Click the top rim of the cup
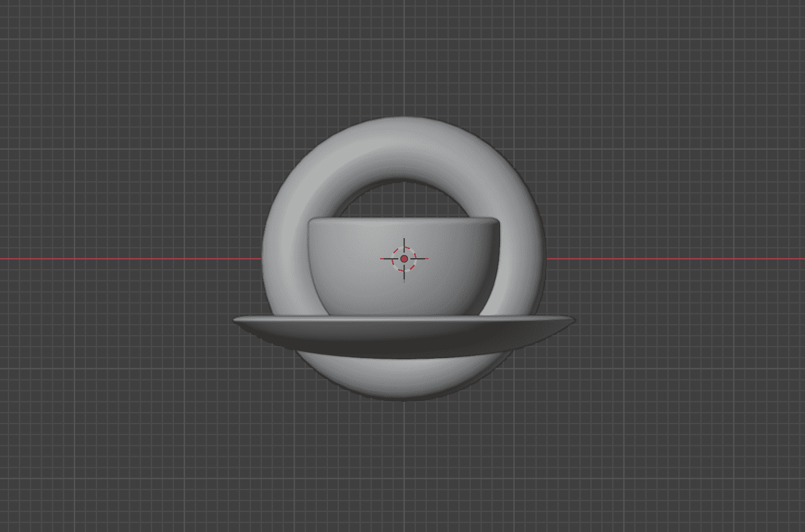805x532 pixels. (404, 219)
